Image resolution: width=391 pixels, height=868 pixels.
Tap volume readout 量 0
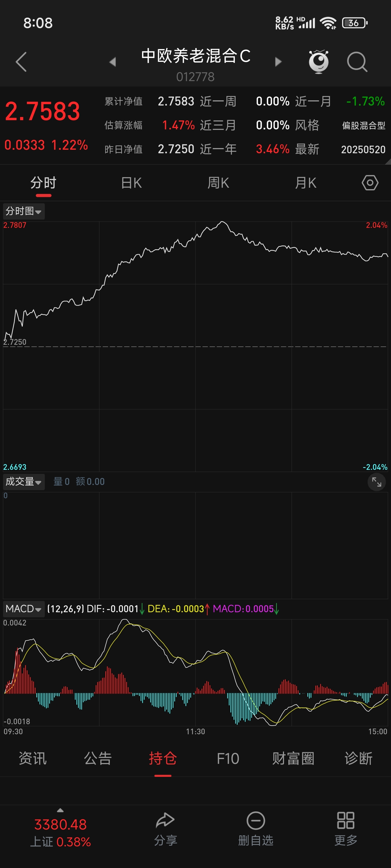[61, 482]
